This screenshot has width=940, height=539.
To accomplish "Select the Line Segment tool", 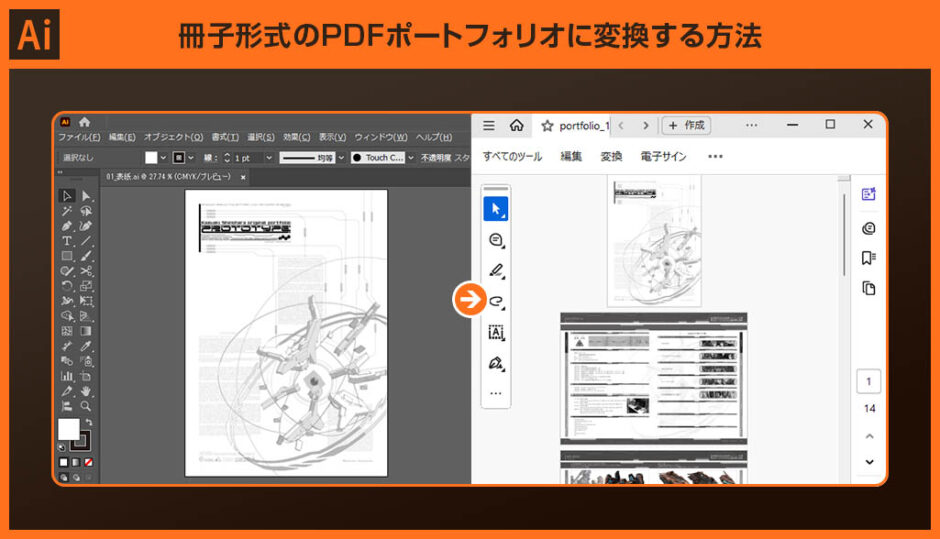I will pyautogui.click(x=86, y=241).
